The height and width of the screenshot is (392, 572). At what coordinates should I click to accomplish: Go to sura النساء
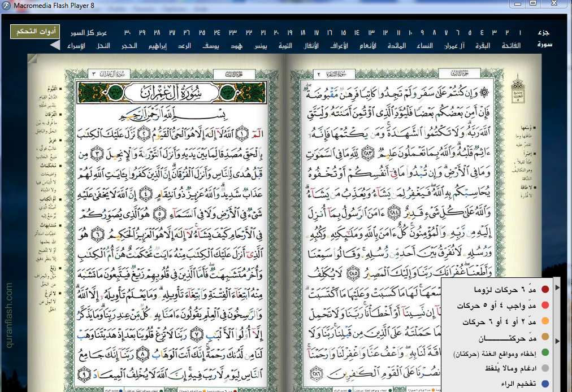pyautogui.click(x=424, y=46)
